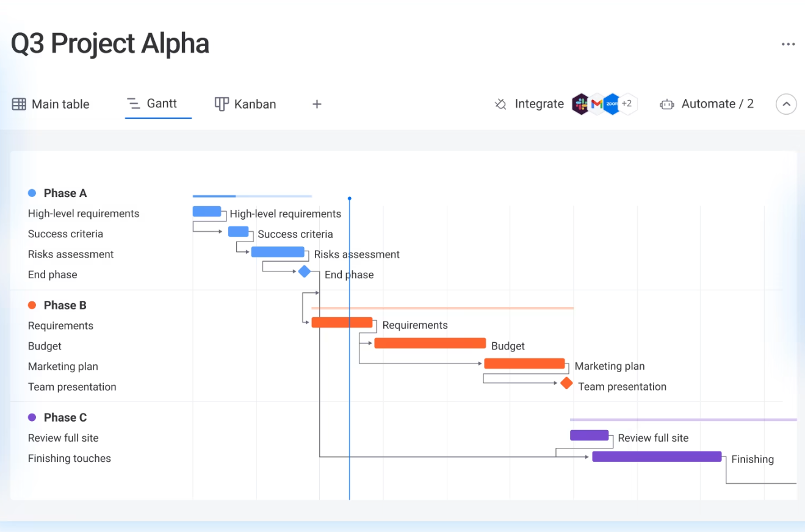The height and width of the screenshot is (532, 805).
Task: Open the Kanban view tab
Action: click(x=254, y=104)
